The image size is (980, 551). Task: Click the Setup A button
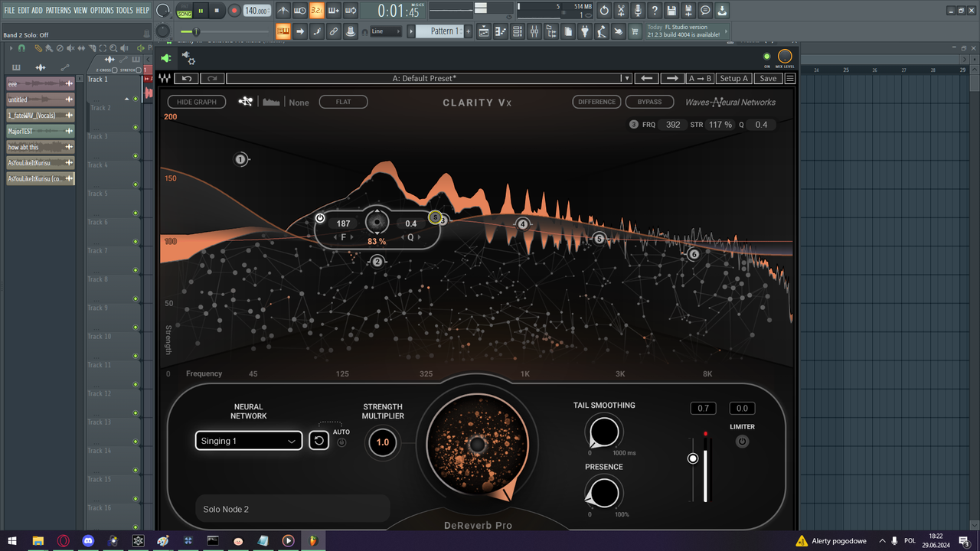coord(734,78)
